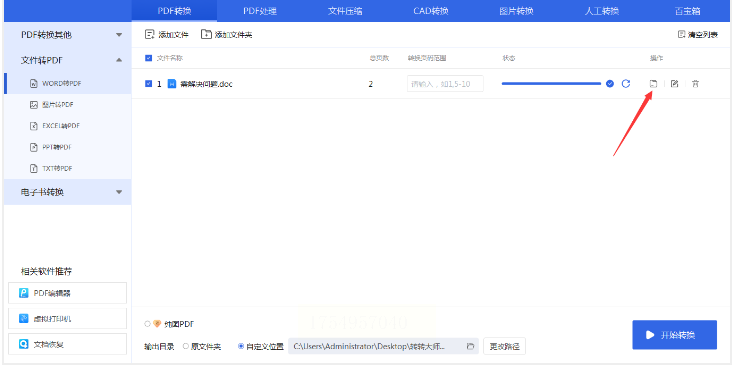Delete the file with the trash icon
The image size is (733, 368).
696,84
